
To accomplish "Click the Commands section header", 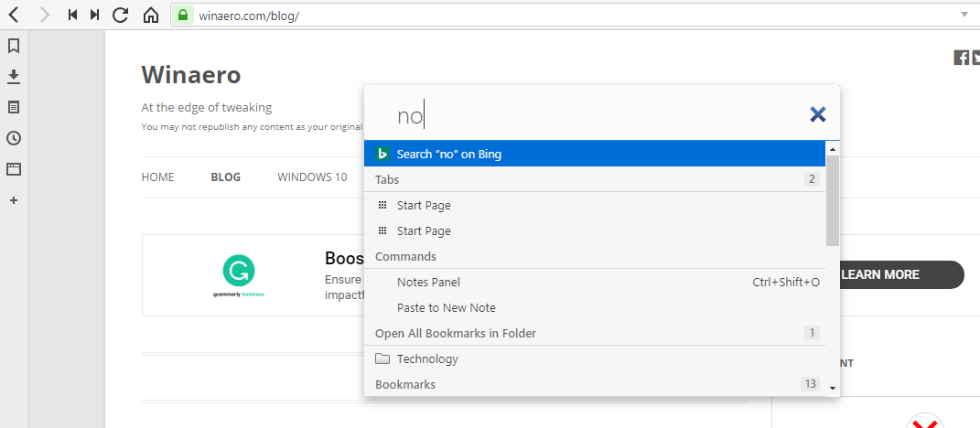I will [405, 256].
